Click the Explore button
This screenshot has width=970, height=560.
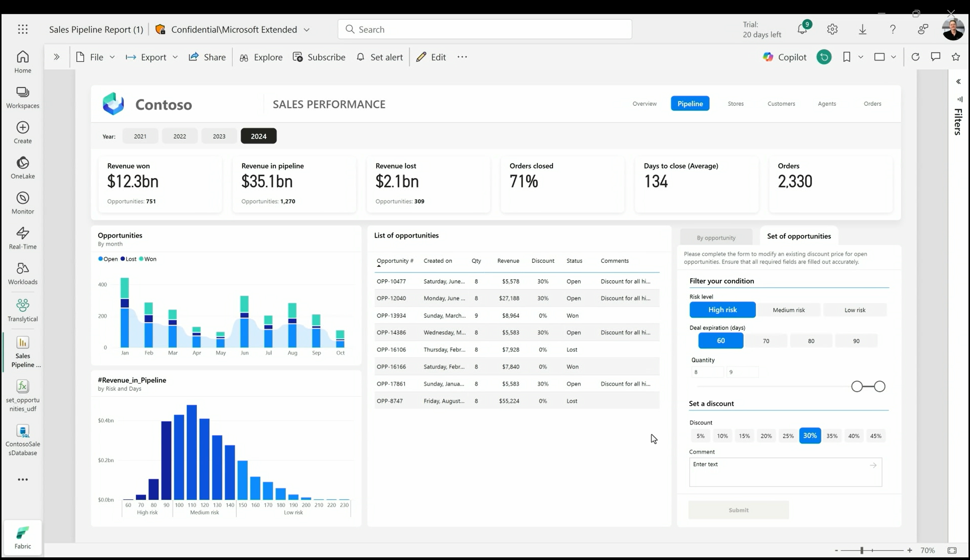(x=261, y=57)
